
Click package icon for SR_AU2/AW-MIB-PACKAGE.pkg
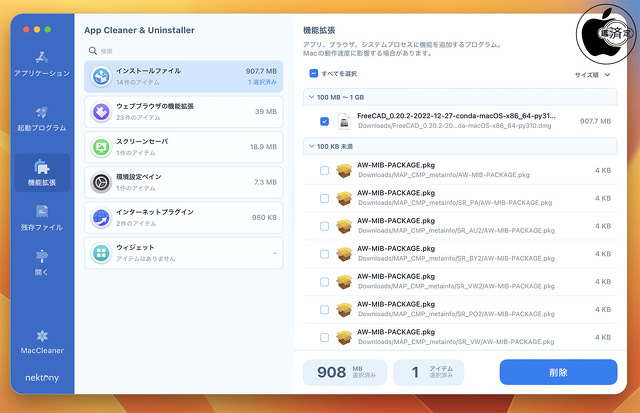click(x=344, y=226)
